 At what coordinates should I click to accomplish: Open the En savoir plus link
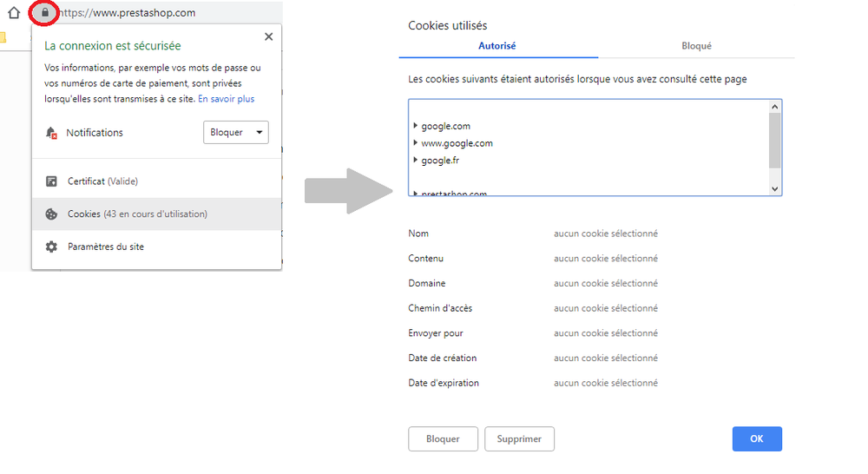[226, 99]
